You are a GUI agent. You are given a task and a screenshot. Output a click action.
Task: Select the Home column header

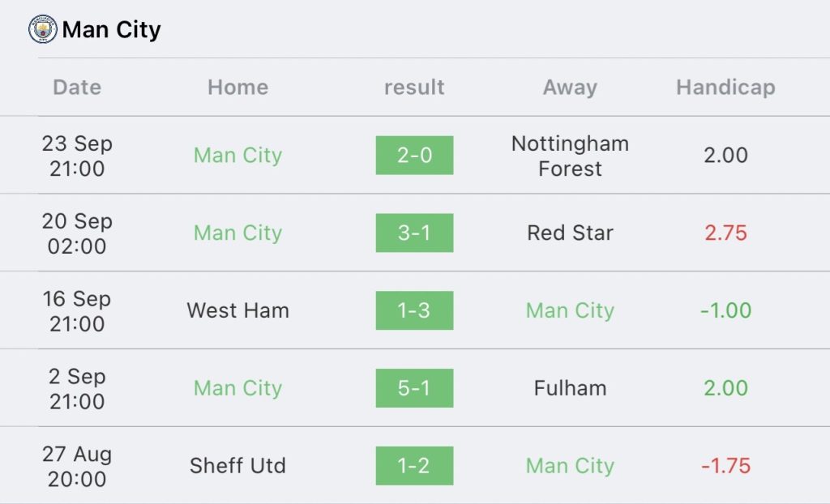click(x=237, y=88)
